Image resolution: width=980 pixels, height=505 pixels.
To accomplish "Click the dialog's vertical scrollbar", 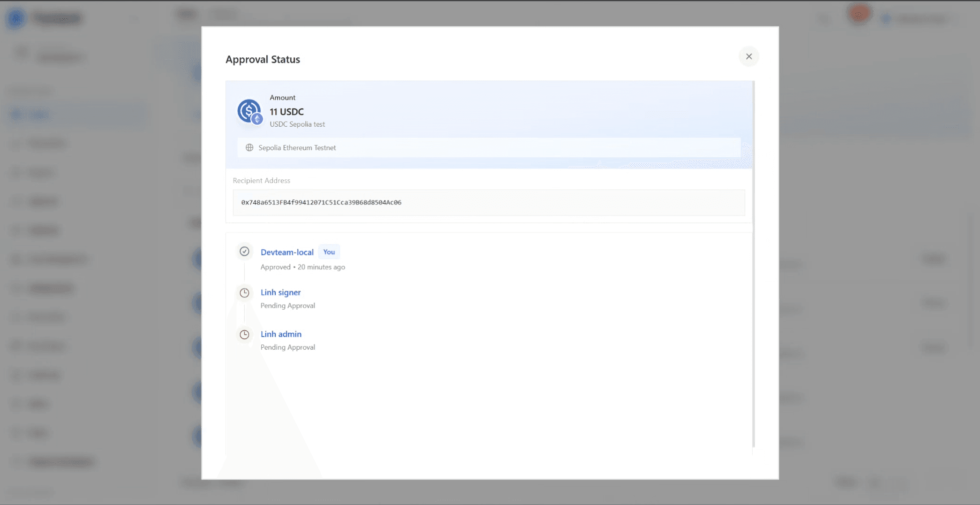I will 754,264.
